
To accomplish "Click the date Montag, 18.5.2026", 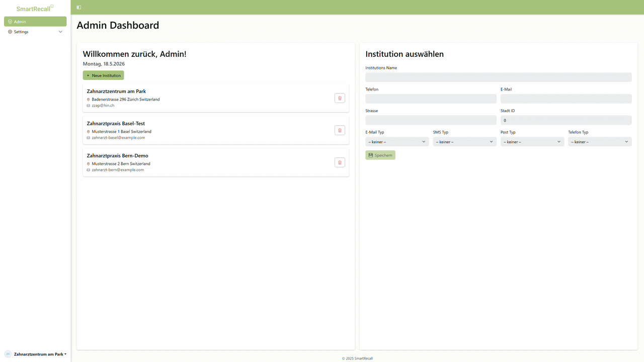I will click(104, 64).
